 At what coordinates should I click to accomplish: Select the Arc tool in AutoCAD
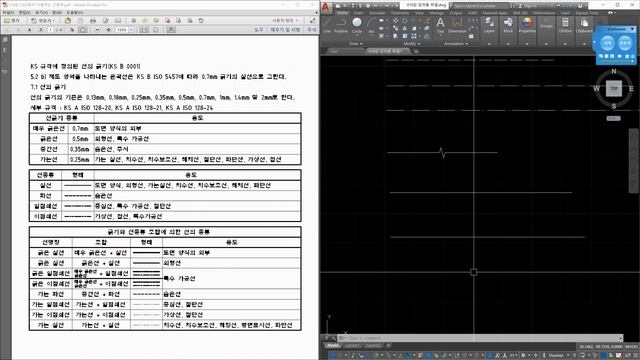point(371,24)
